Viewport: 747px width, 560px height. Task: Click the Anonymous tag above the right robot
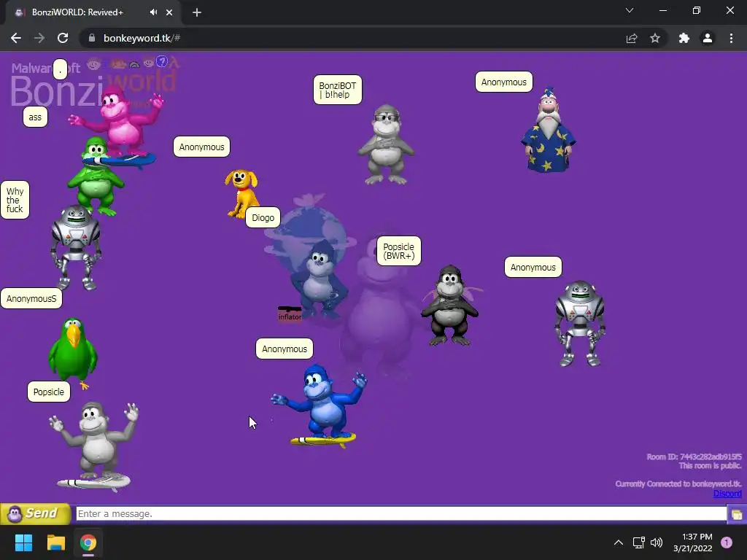click(533, 267)
